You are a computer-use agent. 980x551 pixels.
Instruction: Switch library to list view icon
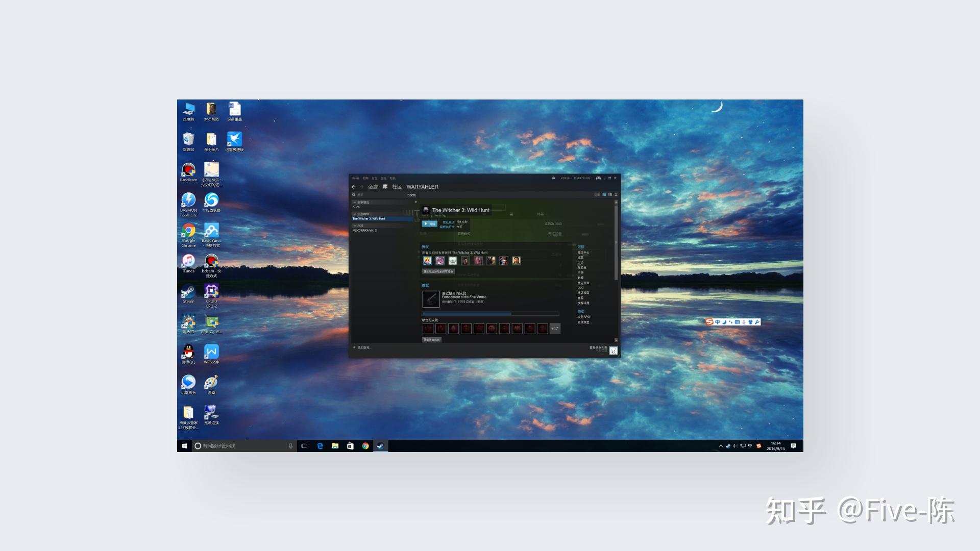[x=610, y=195]
